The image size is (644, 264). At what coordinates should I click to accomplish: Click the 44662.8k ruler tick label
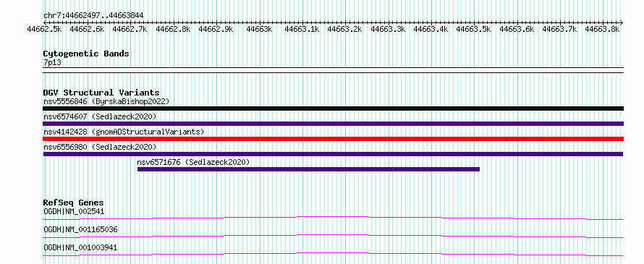(174, 29)
